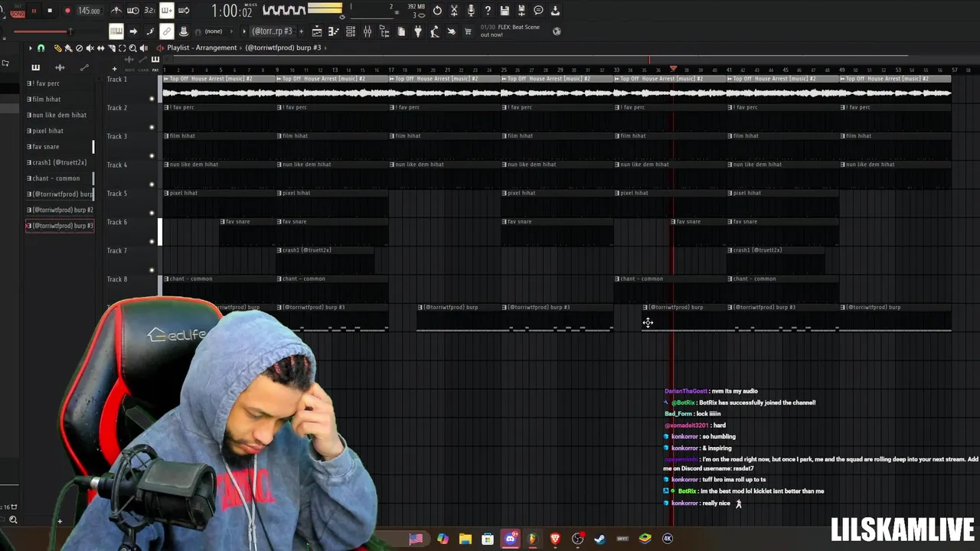
Task: Save project with floppy disk icon
Action: tap(505, 11)
